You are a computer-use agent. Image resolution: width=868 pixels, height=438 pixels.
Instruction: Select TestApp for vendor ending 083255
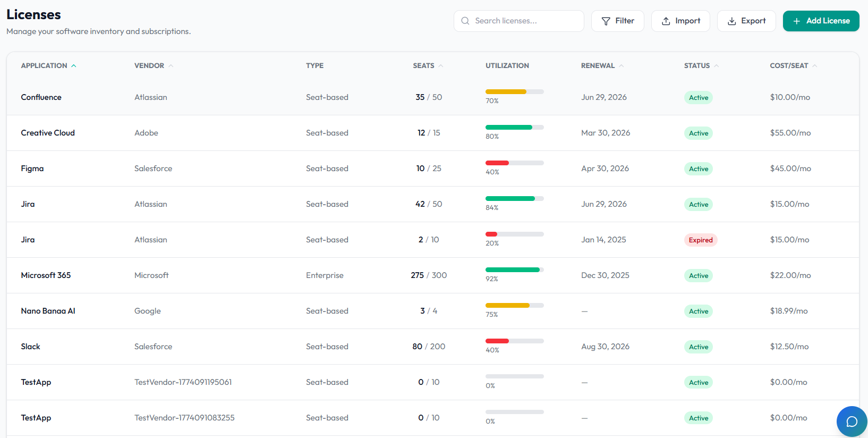tap(36, 418)
